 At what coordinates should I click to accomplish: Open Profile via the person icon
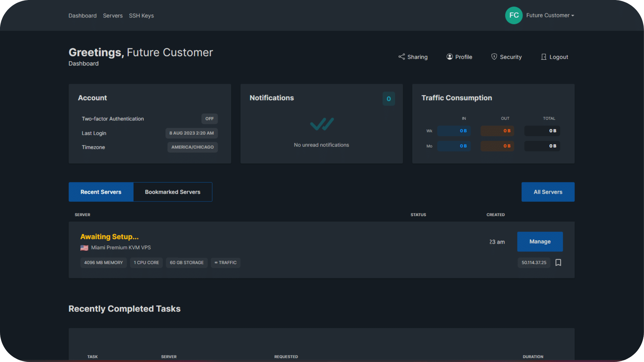click(450, 57)
